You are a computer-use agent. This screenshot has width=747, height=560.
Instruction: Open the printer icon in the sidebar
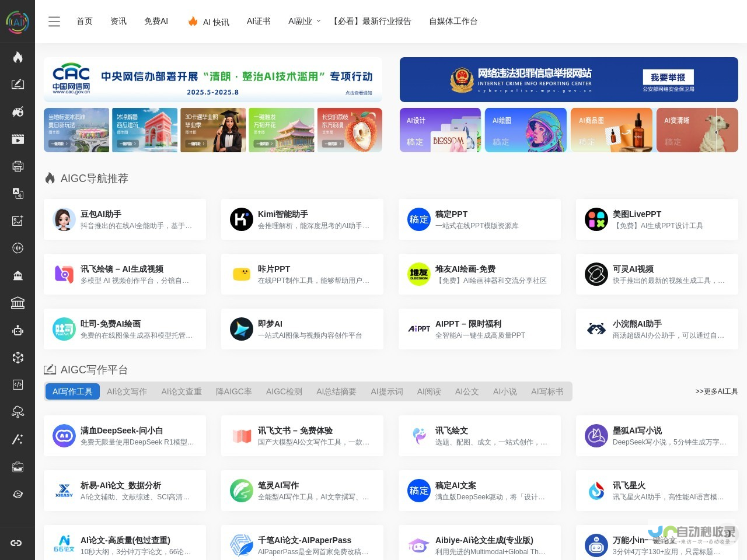tap(18, 166)
